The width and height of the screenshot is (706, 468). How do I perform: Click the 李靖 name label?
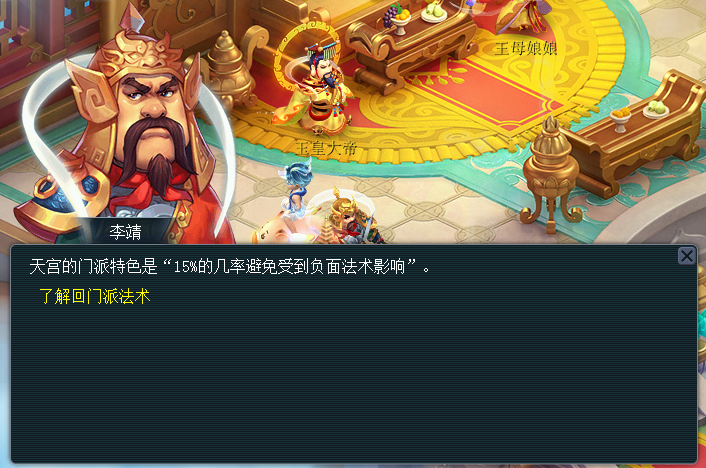pyautogui.click(x=126, y=232)
